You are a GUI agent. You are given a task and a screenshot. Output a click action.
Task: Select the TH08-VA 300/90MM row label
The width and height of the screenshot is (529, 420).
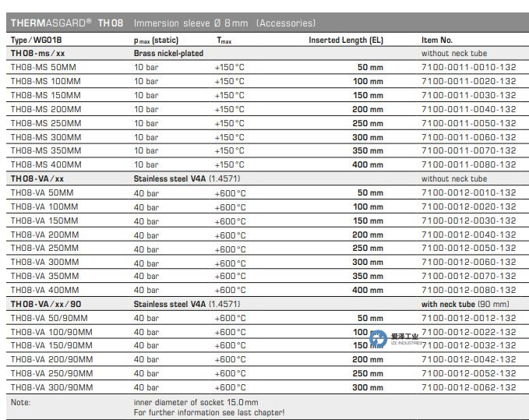click(51, 387)
